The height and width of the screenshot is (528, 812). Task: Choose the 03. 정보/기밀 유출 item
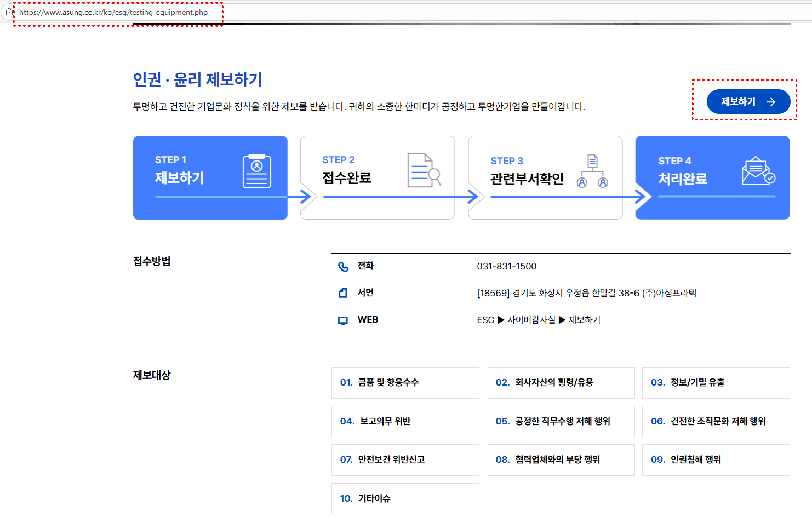(716, 383)
